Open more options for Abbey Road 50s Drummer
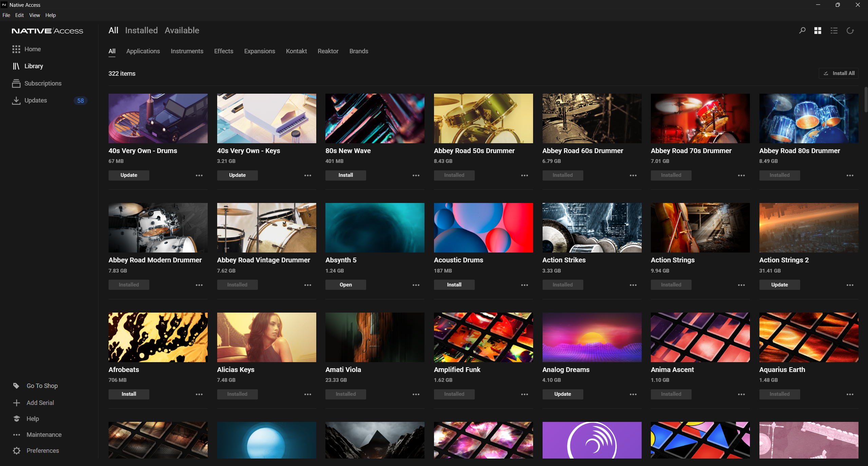Screen dimensions: 868x466 click(525, 175)
